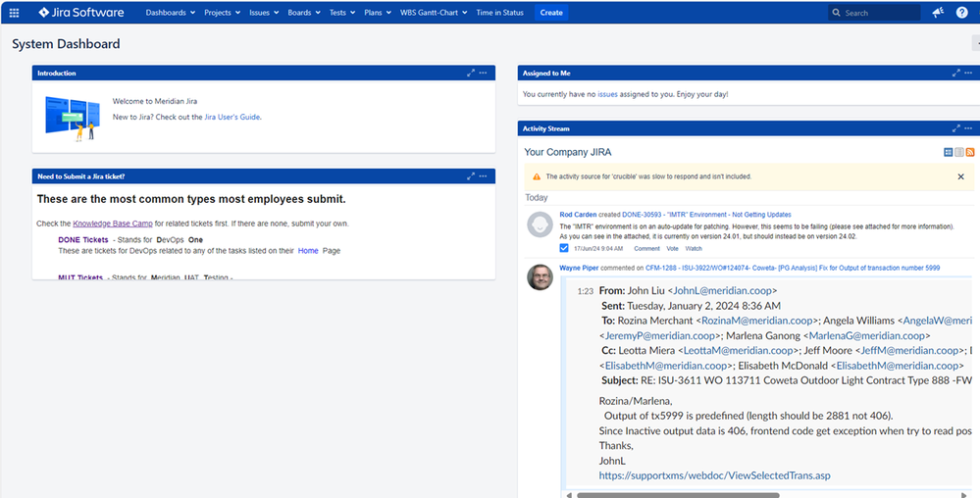Open the activity stream RSS feed icon
Image resolution: width=980 pixels, height=498 pixels.
coord(970,152)
